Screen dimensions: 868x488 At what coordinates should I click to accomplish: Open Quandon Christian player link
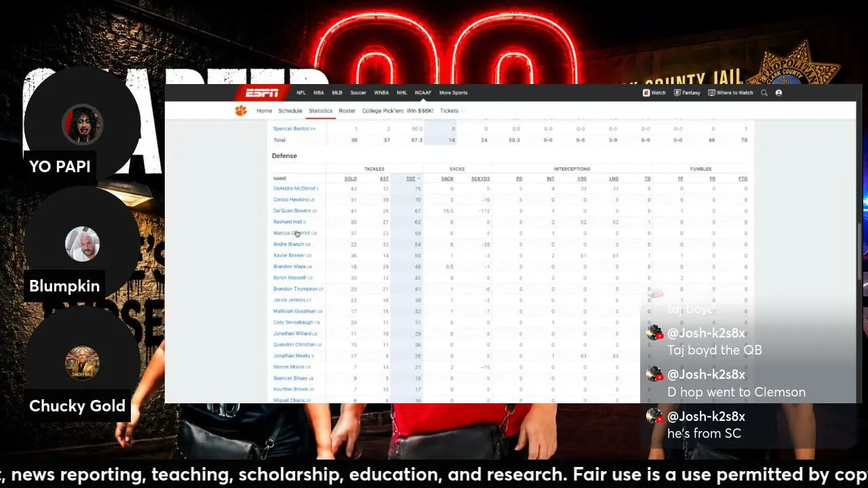[x=294, y=344]
